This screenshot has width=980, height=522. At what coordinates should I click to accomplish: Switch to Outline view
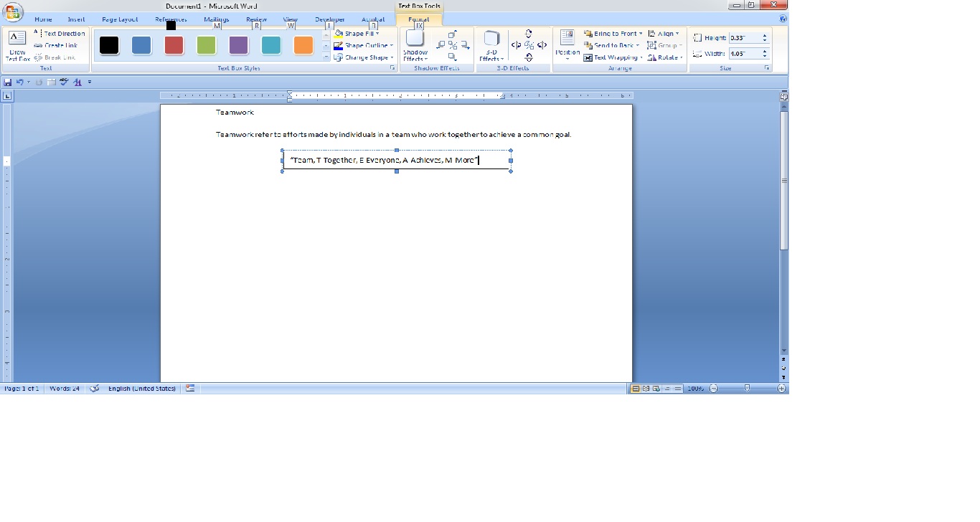click(667, 389)
